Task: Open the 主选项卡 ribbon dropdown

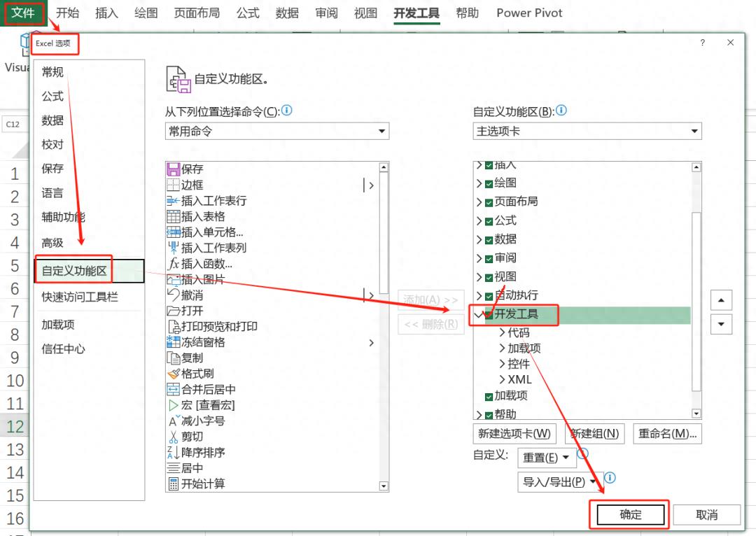Action: (x=587, y=131)
